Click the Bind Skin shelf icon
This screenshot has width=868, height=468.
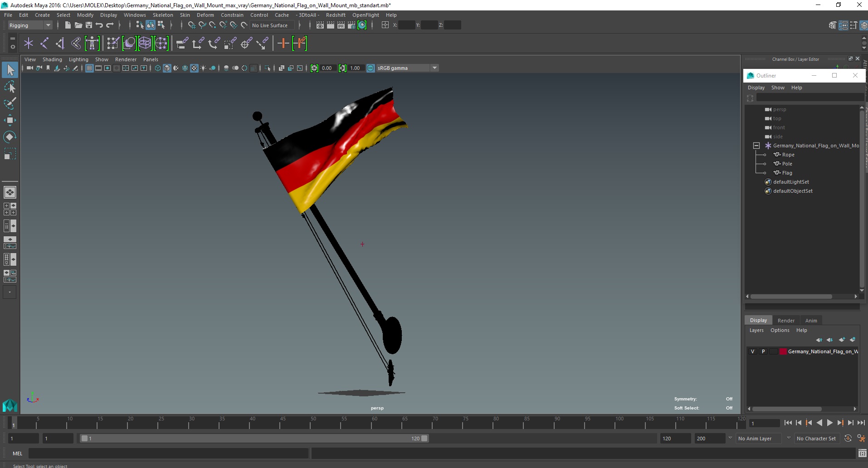(76, 44)
